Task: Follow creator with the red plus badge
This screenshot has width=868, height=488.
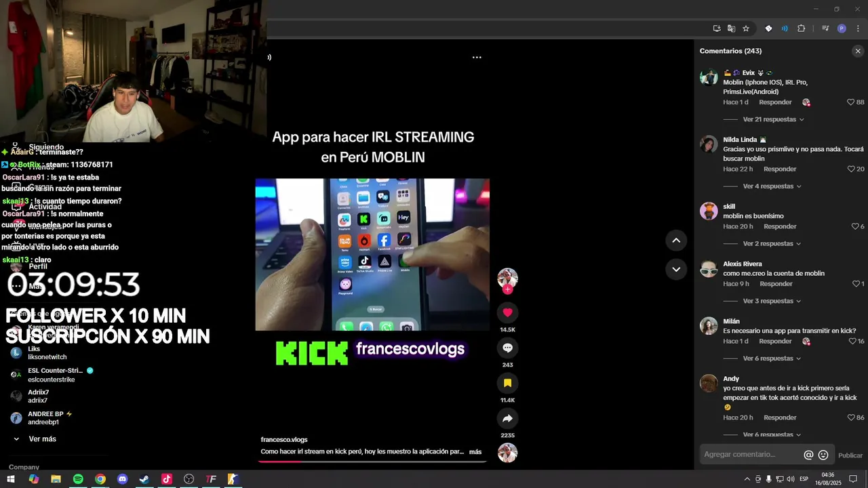Action: [507, 289]
